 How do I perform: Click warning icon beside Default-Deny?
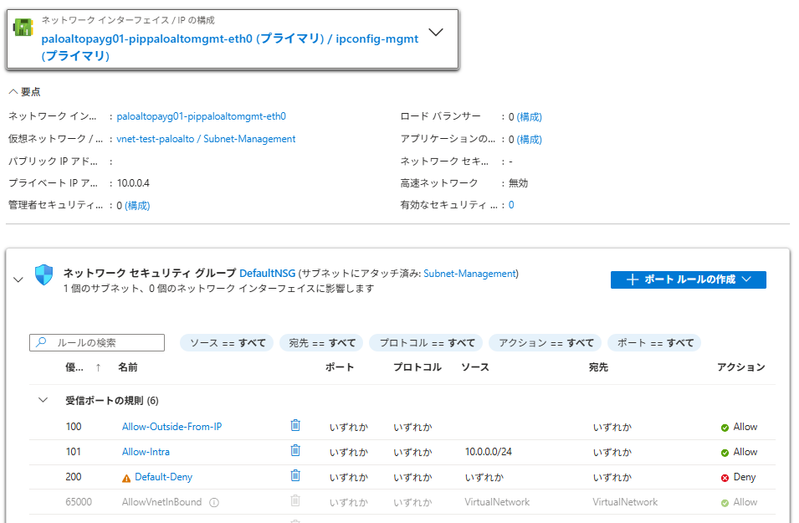(126, 478)
